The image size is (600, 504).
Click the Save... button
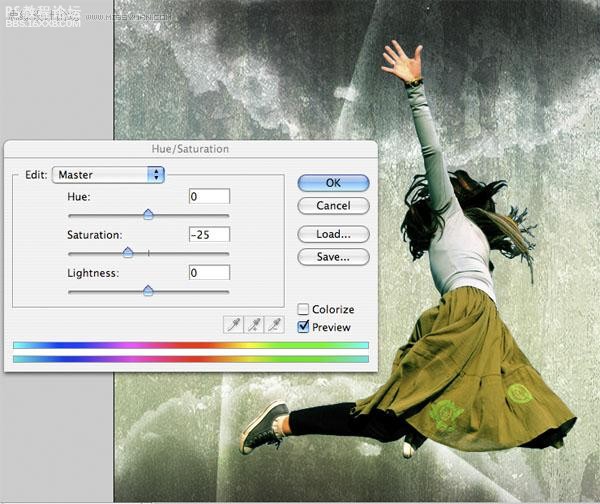coord(333,257)
